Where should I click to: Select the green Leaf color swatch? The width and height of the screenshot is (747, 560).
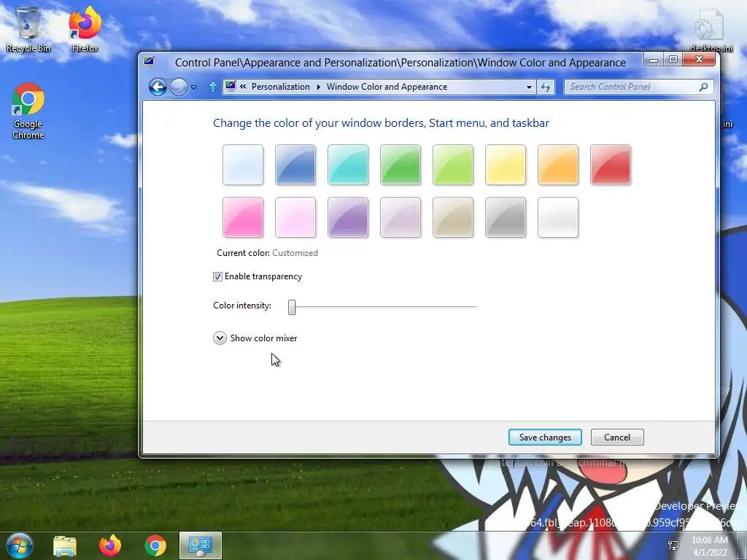tap(400, 165)
